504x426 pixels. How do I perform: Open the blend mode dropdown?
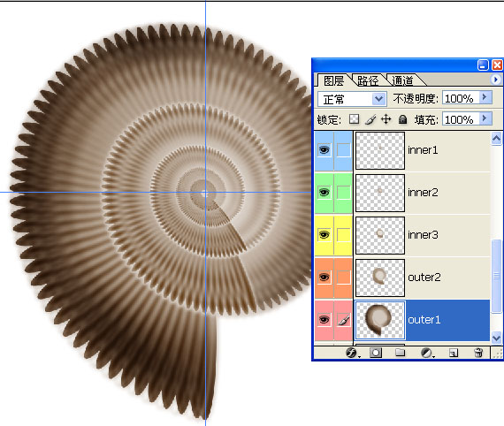[352, 99]
